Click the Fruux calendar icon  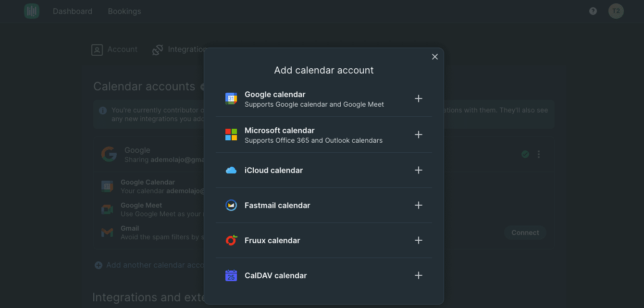click(231, 240)
